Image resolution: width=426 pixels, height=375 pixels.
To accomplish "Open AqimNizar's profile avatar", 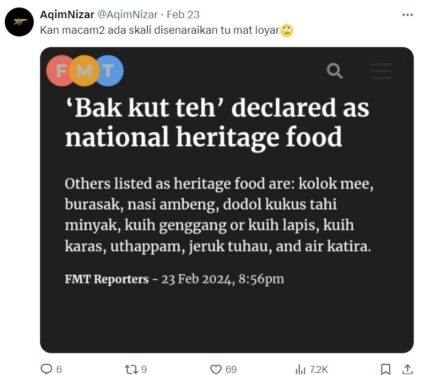I will coord(19,22).
